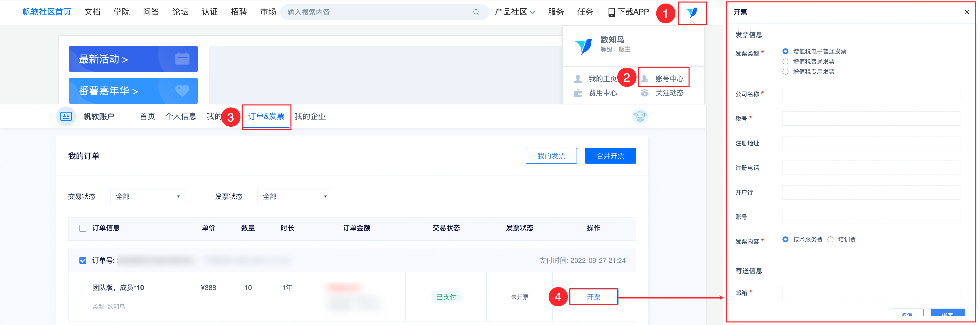The height and width of the screenshot is (325, 980).
Task: Click the search magnifier icon
Action: pos(476,12)
